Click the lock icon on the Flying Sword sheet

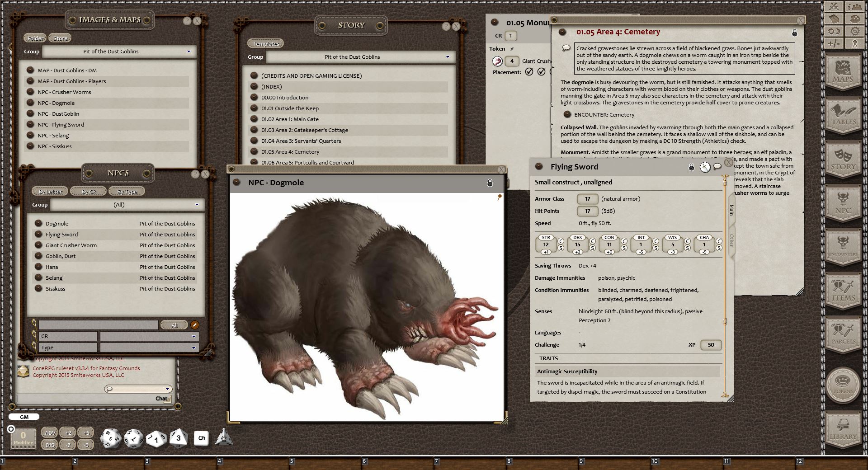(x=690, y=167)
